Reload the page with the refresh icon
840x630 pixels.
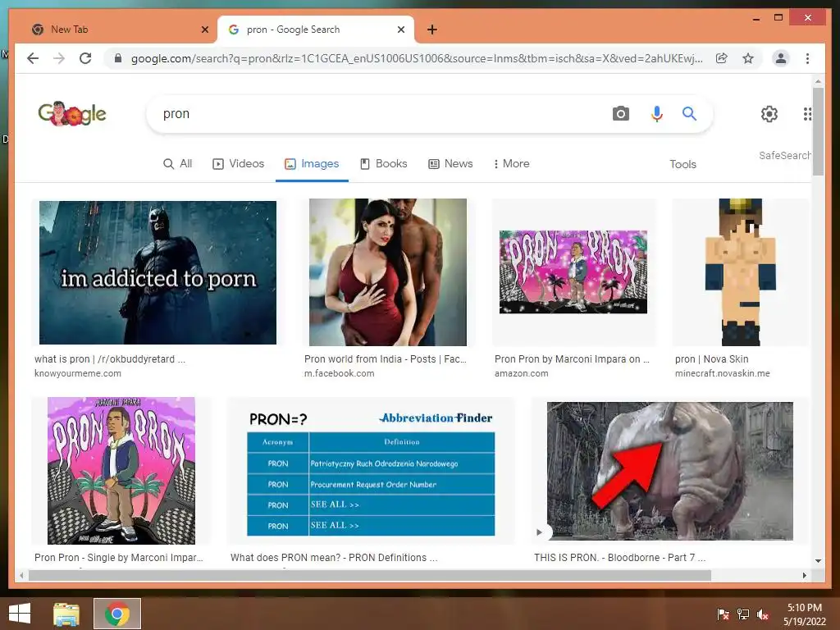click(x=85, y=58)
